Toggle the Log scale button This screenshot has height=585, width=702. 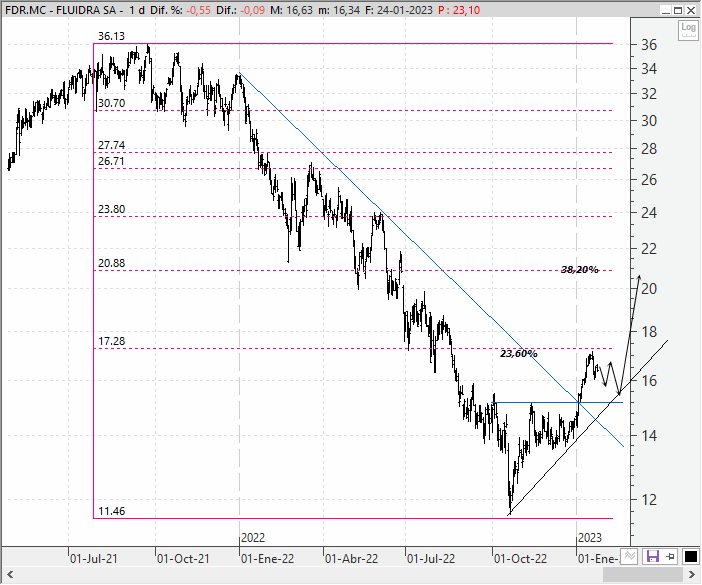click(x=688, y=30)
